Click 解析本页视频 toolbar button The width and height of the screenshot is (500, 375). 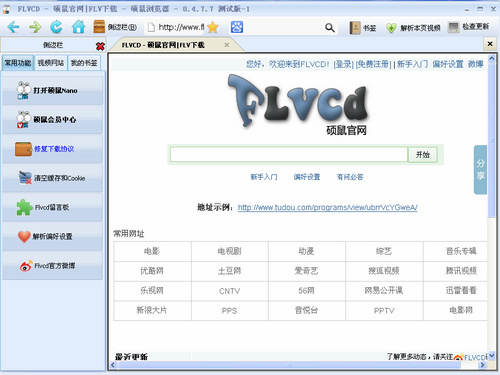[x=413, y=28]
